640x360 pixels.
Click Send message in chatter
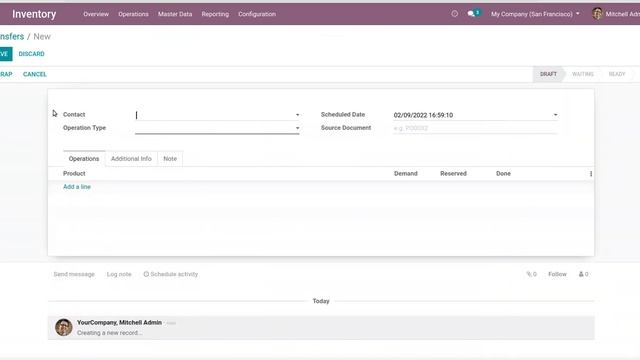74,274
